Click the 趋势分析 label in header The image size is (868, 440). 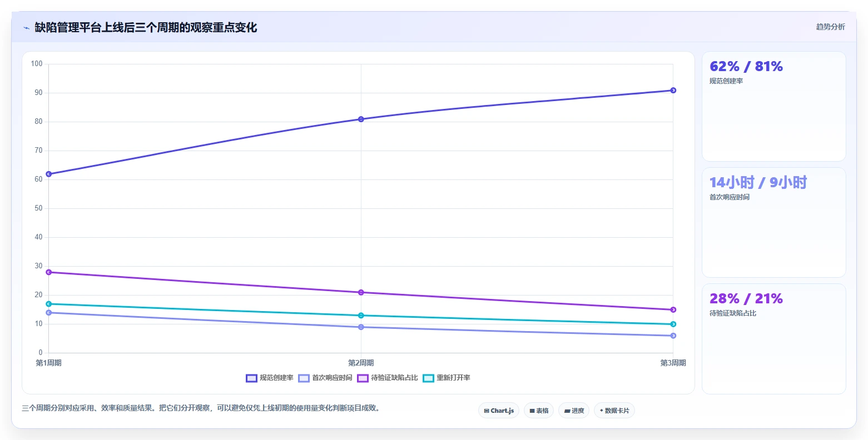[830, 27]
